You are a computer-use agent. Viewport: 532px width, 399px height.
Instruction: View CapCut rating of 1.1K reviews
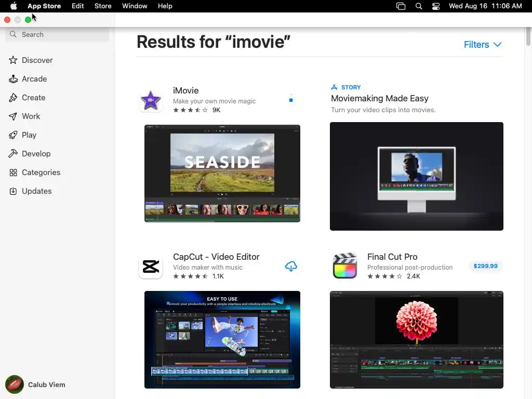198,276
